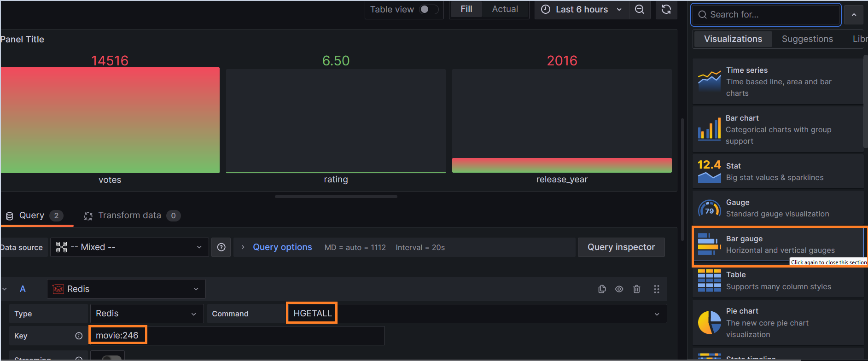Select the Pie chart visualization

point(777,322)
